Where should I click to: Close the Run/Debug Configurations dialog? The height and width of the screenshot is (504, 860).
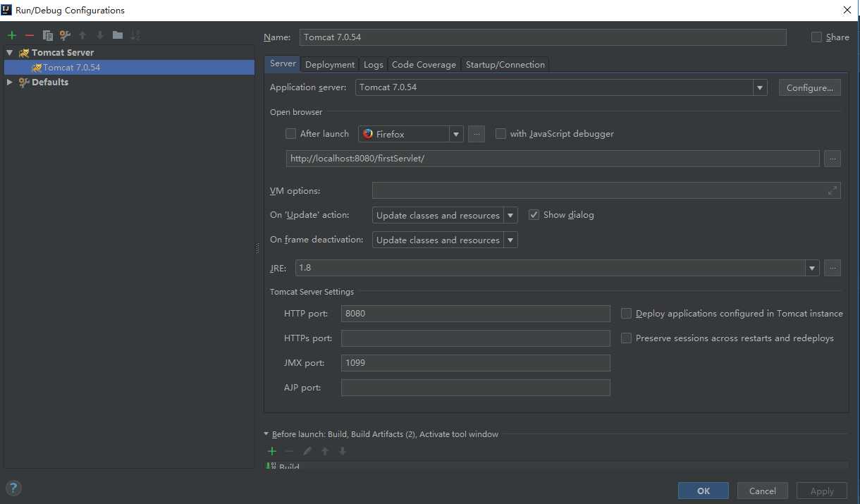(x=847, y=10)
